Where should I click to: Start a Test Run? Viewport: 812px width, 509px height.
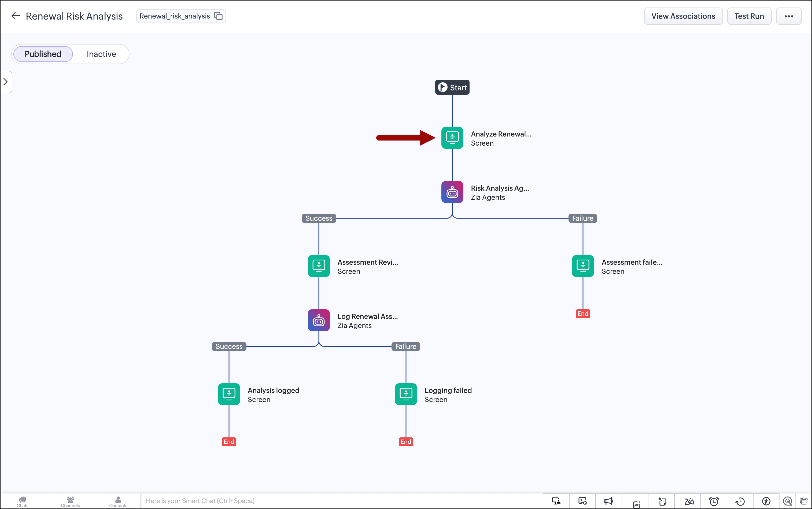[749, 16]
